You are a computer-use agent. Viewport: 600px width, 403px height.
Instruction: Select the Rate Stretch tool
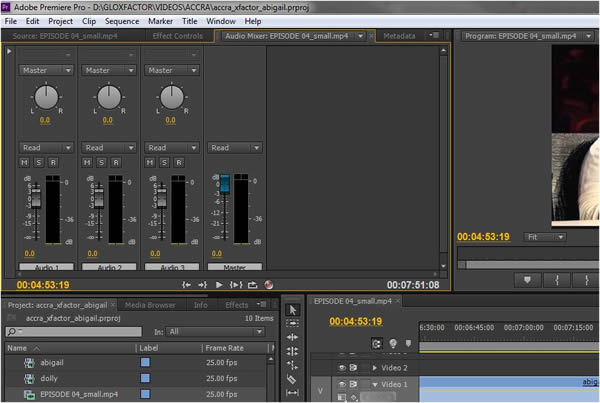[292, 365]
